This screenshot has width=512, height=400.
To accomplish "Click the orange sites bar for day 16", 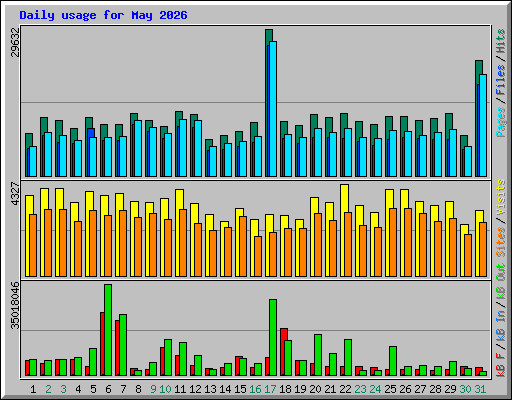I will point(258,257).
